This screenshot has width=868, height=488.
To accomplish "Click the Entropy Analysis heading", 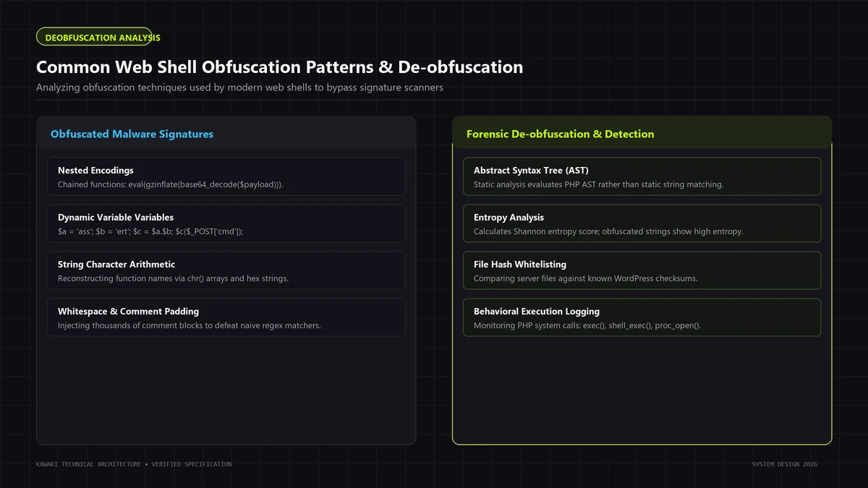I will click(509, 218).
